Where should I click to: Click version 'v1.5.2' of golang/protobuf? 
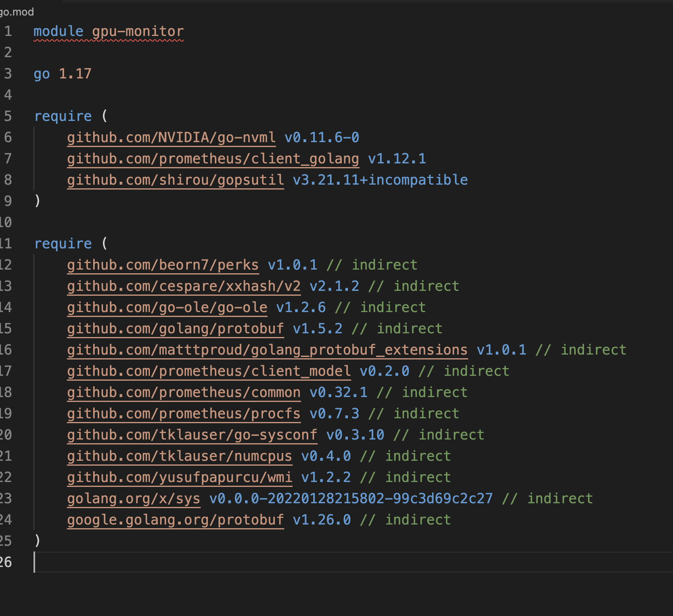pyautogui.click(x=318, y=329)
